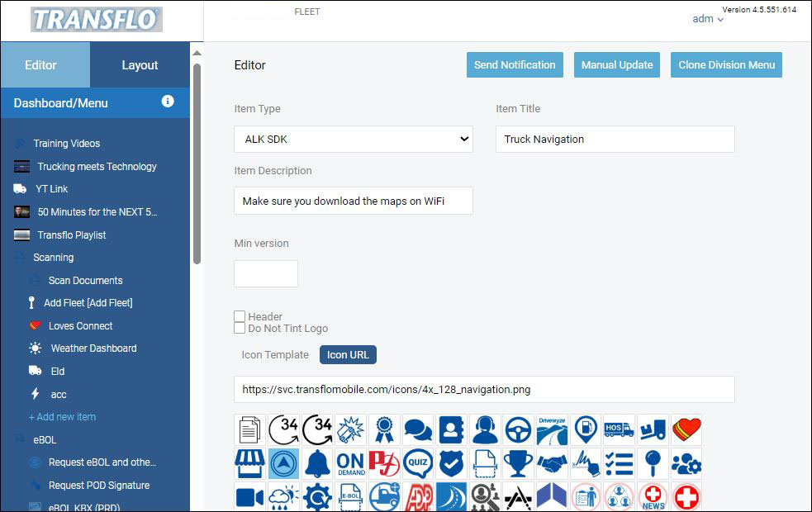812x512 pixels.
Task: Select Scan Documents in the sidebar
Action: tap(85, 280)
